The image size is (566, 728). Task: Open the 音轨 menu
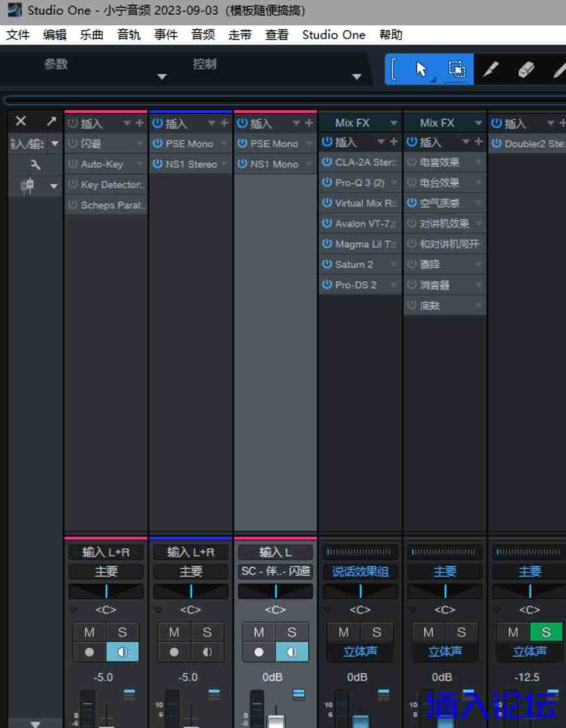tap(129, 35)
